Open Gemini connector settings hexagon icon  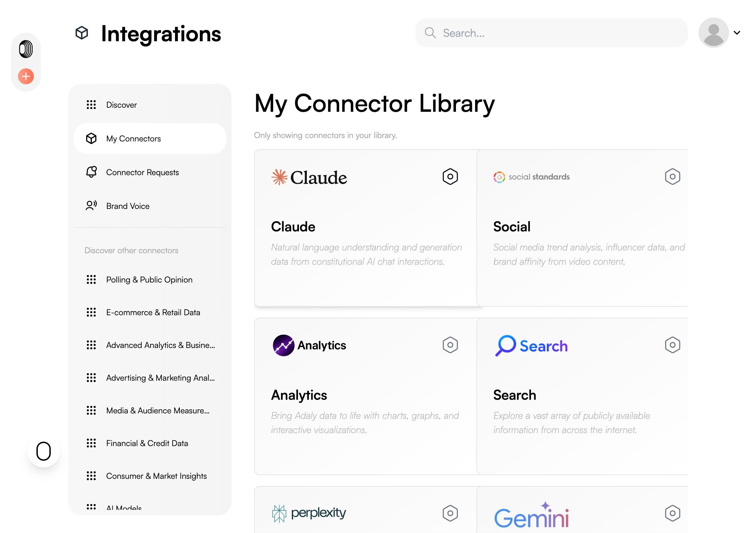coord(672,513)
